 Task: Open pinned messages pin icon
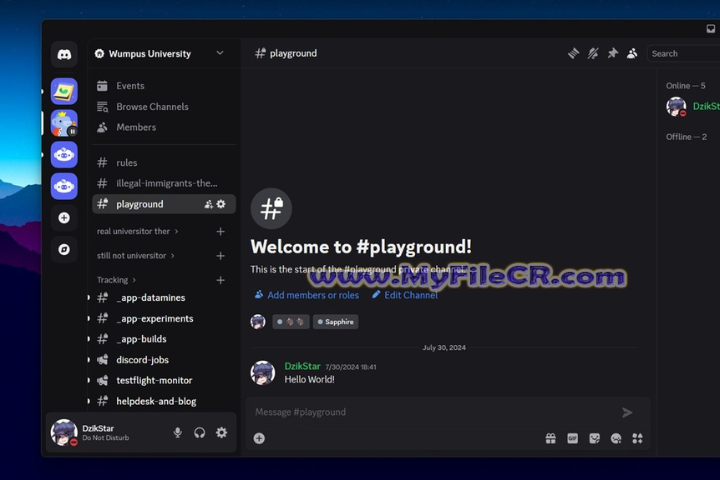(x=613, y=53)
